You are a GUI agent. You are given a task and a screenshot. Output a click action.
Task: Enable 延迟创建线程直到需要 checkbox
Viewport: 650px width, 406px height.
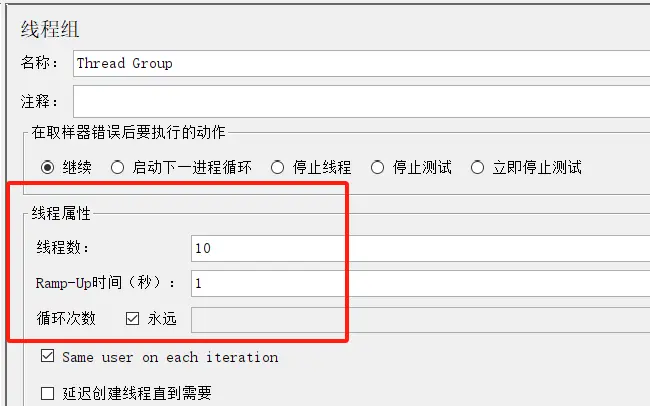47,393
